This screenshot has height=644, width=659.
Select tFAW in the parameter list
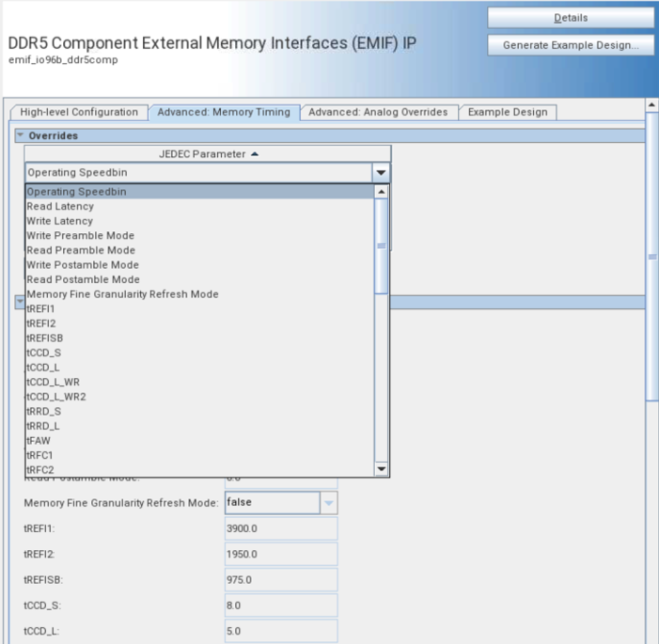click(x=39, y=440)
